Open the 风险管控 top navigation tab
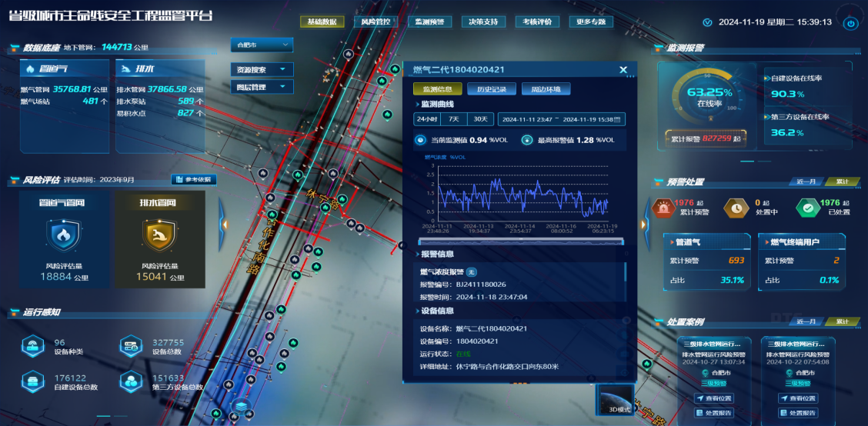 [376, 22]
